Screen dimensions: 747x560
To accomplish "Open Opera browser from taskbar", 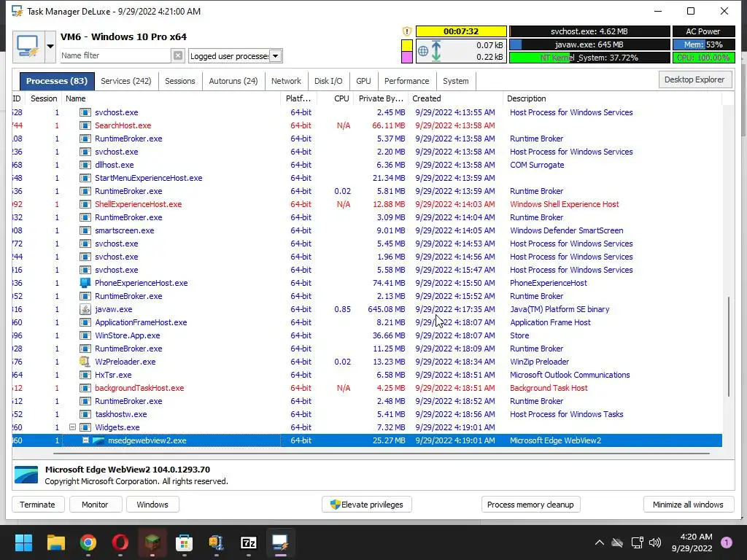I will (120, 542).
